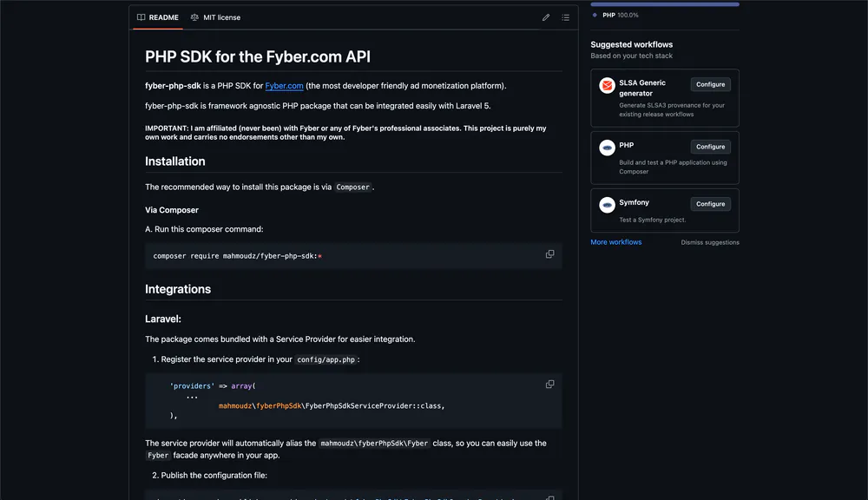Click the PHP elephant workflow icon
868x500 pixels.
[607, 147]
